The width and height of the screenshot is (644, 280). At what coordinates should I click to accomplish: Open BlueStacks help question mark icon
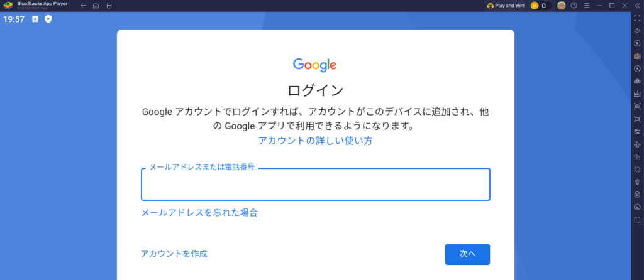[x=574, y=6]
